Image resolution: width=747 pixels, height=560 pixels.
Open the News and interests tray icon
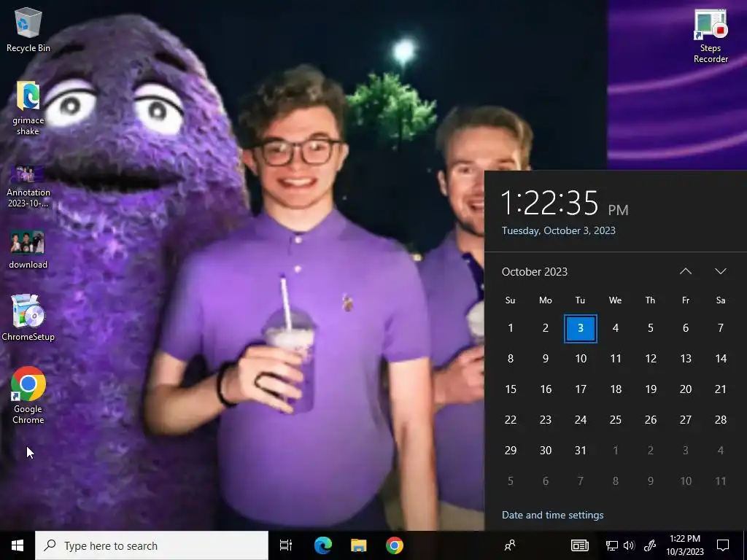(x=580, y=545)
